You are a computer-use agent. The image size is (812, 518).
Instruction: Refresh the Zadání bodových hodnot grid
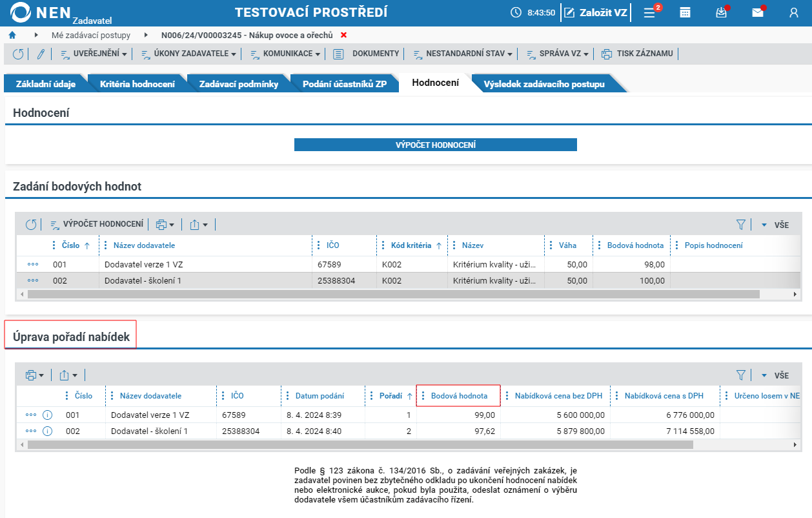tap(31, 225)
